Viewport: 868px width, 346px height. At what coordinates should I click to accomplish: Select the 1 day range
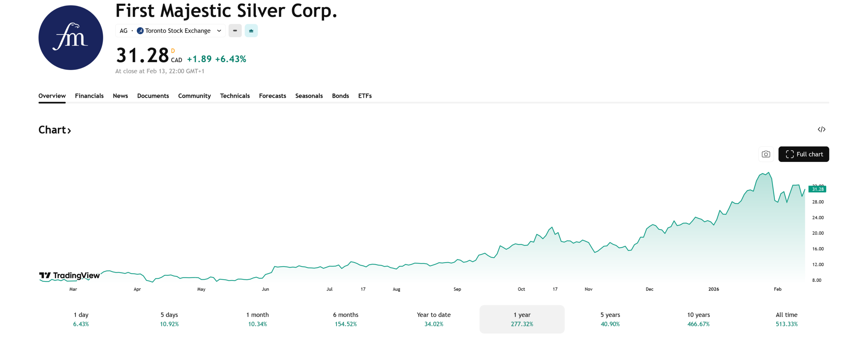point(81,319)
